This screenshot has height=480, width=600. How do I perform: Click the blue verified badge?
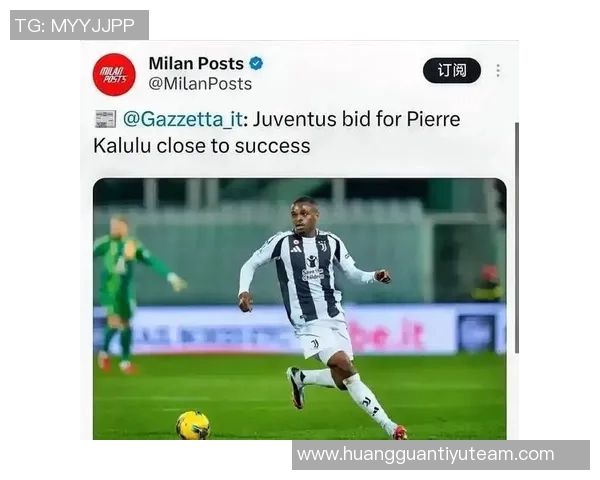(256, 63)
